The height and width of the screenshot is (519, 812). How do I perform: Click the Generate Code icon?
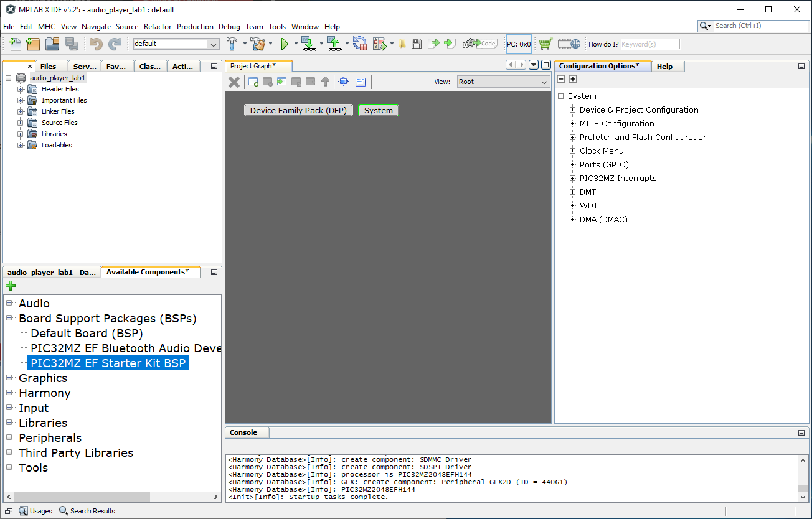coord(479,44)
